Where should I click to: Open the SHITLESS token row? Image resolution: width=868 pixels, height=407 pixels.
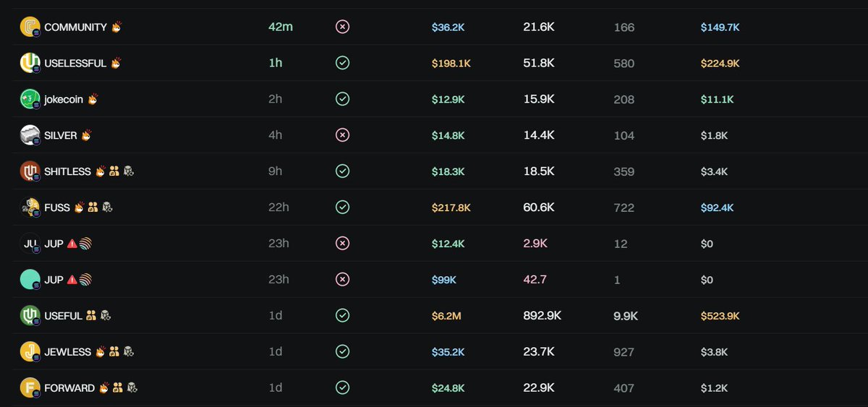coord(434,171)
